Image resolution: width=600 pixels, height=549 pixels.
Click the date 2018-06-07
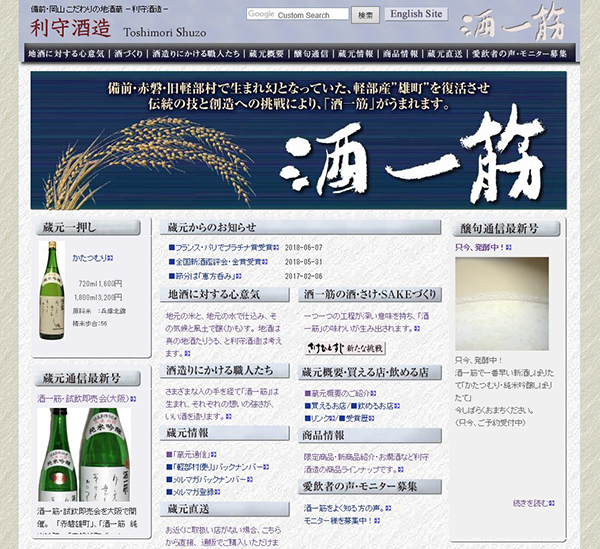[303, 248]
